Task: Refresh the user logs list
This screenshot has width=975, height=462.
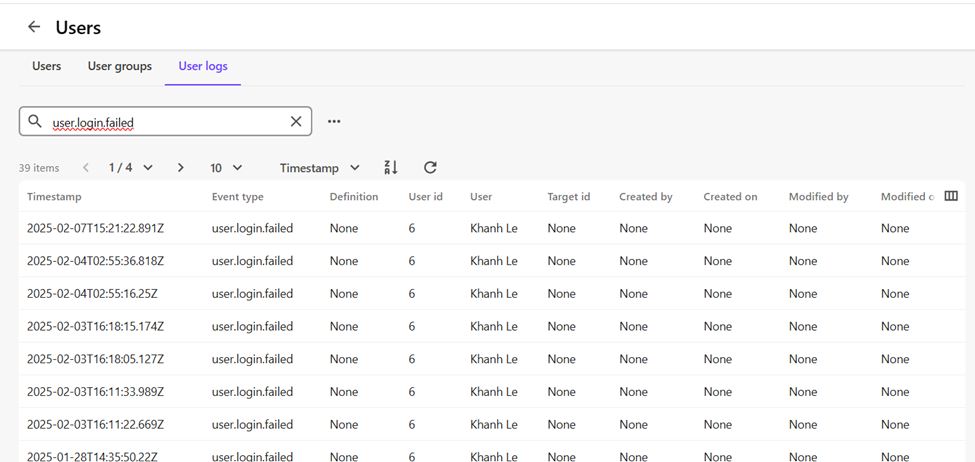Action: click(430, 168)
